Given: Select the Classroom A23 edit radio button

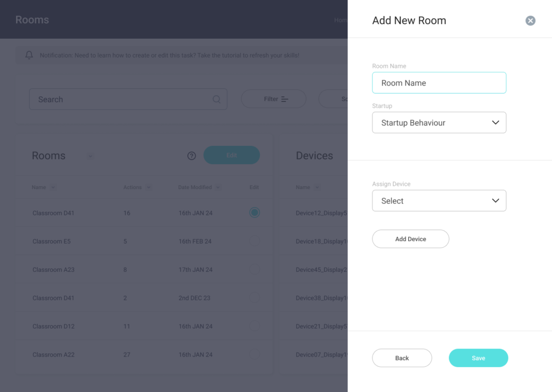Looking at the screenshot, I should point(254,269).
